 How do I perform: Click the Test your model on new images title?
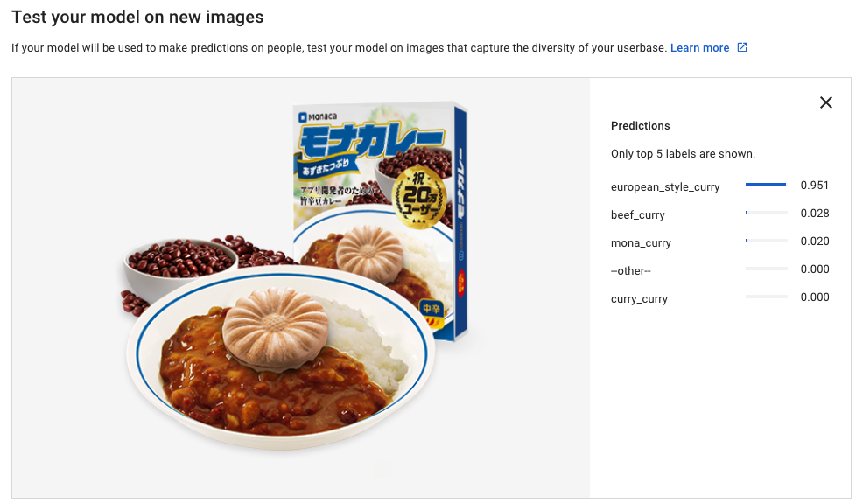[137, 17]
